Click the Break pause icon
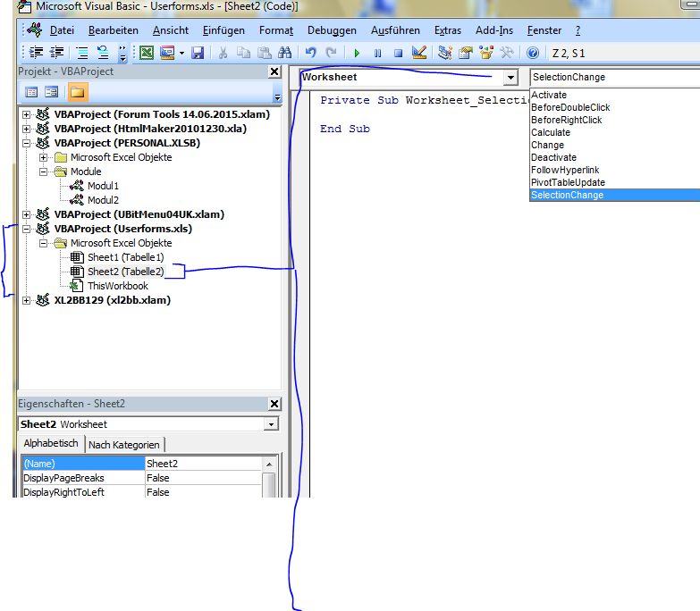This screenshot has width=700, height=611. point(377,53)
